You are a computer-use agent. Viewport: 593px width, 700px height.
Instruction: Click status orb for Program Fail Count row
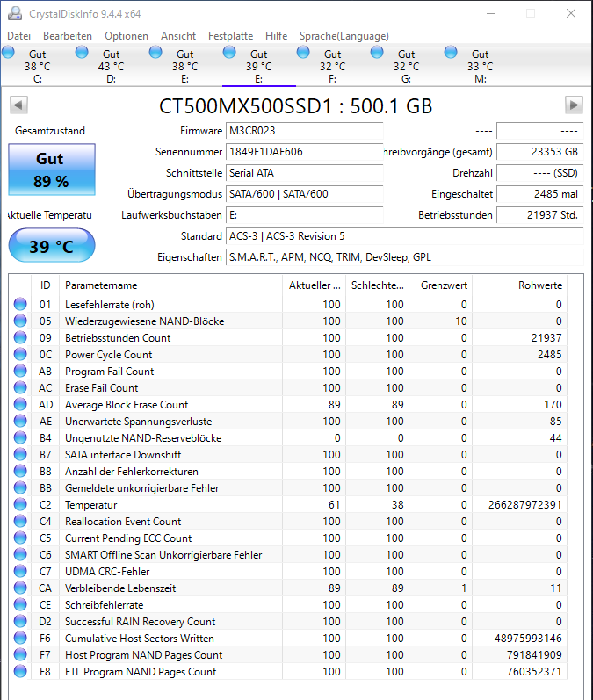(x=20, y=371)
